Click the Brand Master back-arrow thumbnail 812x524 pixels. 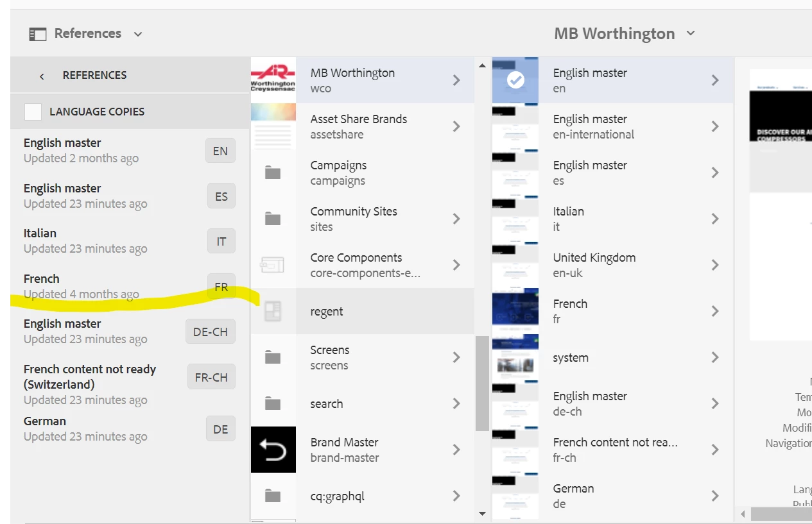(x=273, y=450)
